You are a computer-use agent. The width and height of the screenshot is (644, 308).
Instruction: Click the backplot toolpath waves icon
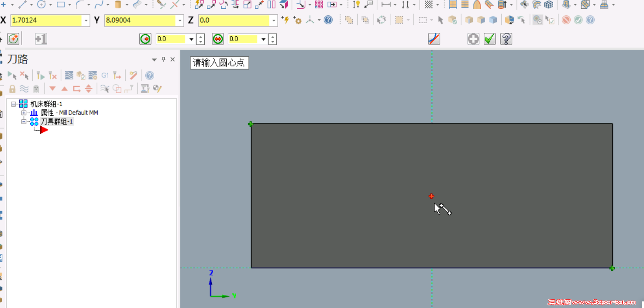(x=69, y=75)
